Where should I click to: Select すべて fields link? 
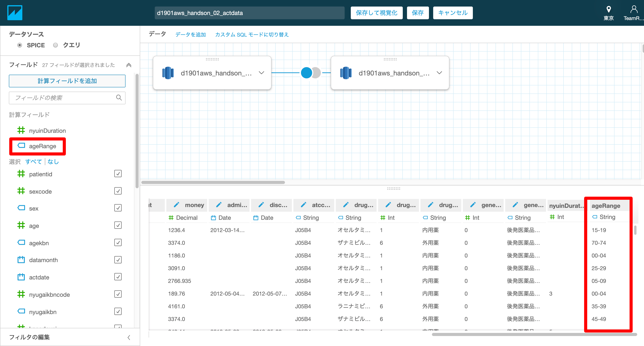click(x=33, y=162)
